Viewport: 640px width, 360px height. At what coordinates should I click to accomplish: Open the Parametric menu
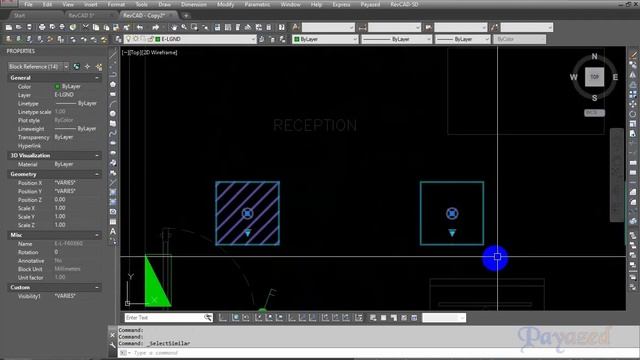click(x=257, y=4)
